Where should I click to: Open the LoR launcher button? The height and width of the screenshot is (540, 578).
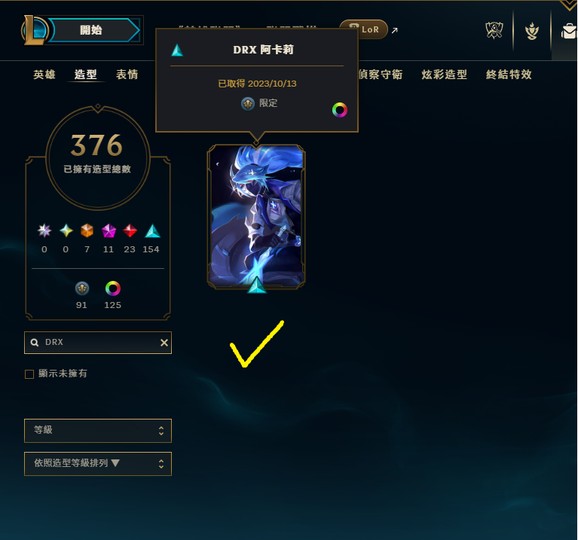point(364,29)
